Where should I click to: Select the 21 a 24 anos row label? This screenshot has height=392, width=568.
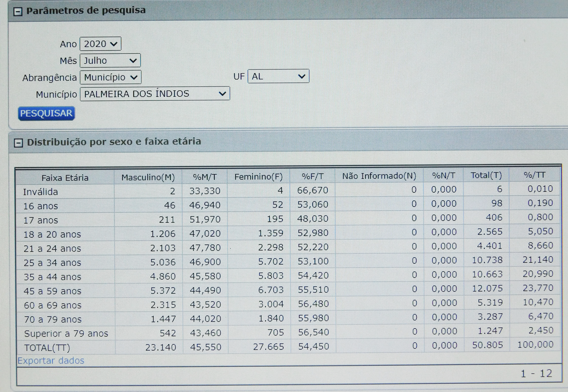(x=52, y=249)
